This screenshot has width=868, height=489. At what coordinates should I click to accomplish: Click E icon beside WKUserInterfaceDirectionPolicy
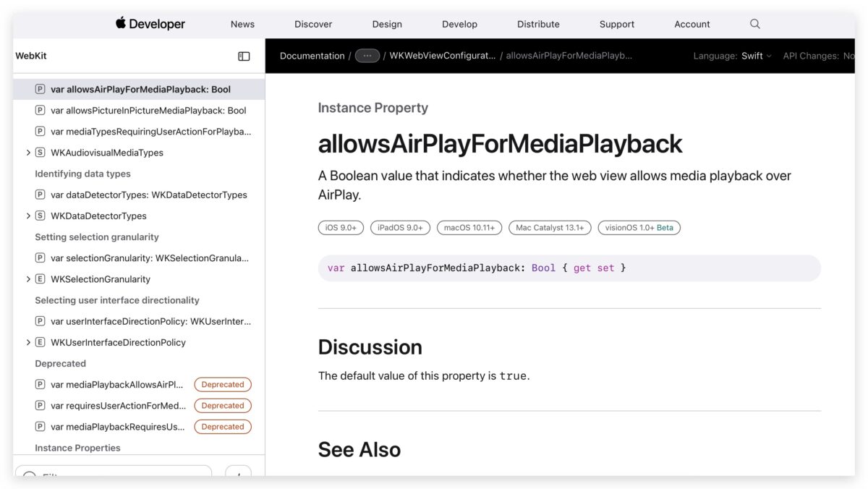[41, 342]
